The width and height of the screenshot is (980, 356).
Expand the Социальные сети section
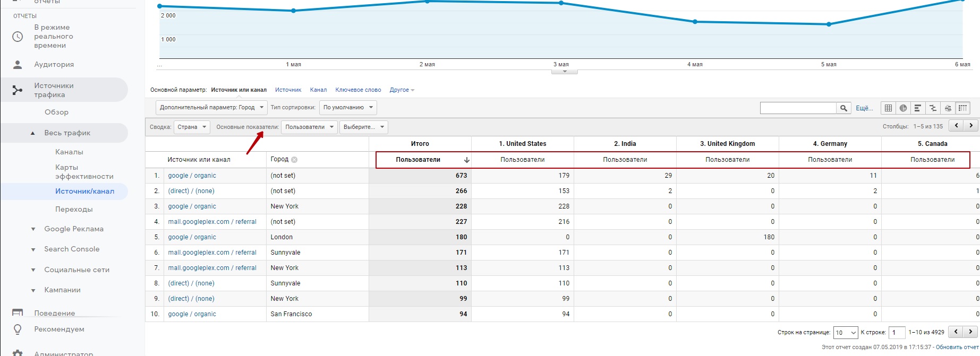tap(33, 270)
